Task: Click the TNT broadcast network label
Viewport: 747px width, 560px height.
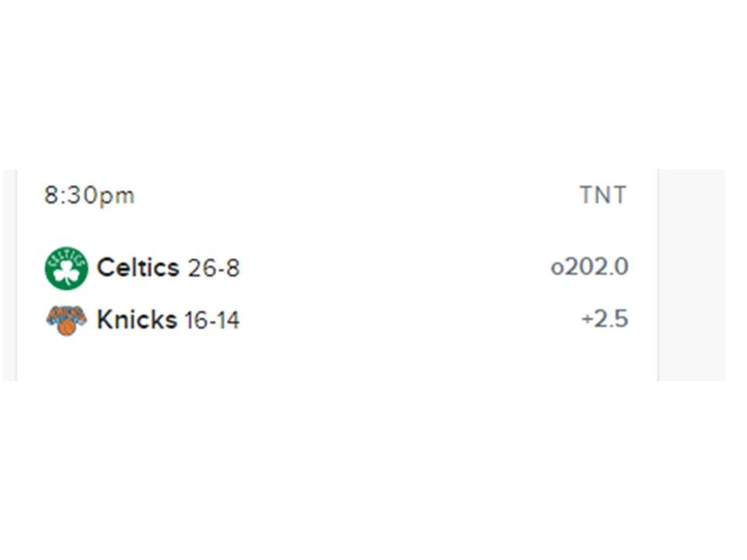Action: (602, 195)
